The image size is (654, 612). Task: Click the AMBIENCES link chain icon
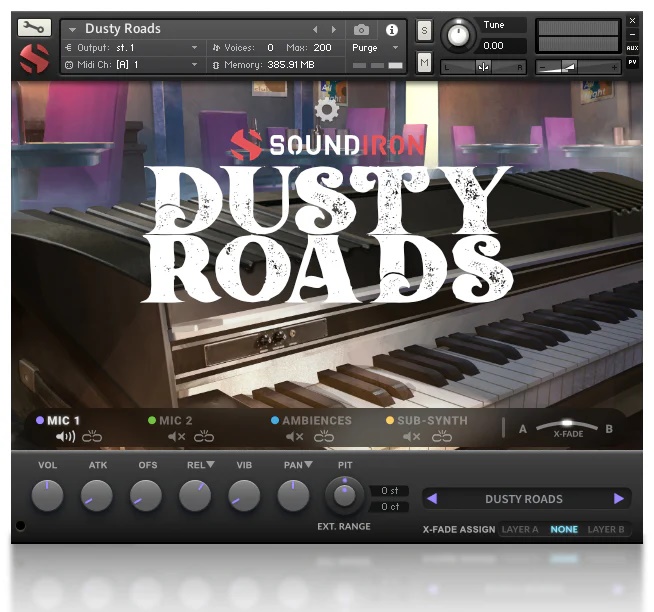(x=323, y=437)
